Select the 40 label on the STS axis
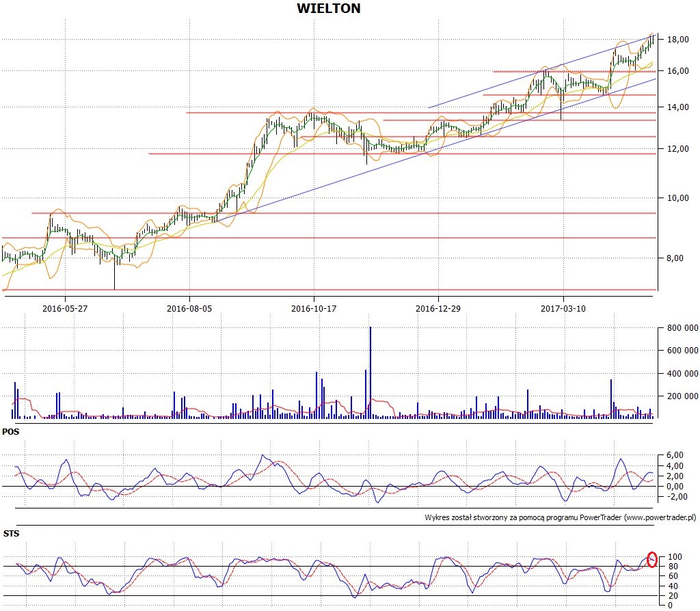Viewport: 700px width, 611px height. point(673,586)
